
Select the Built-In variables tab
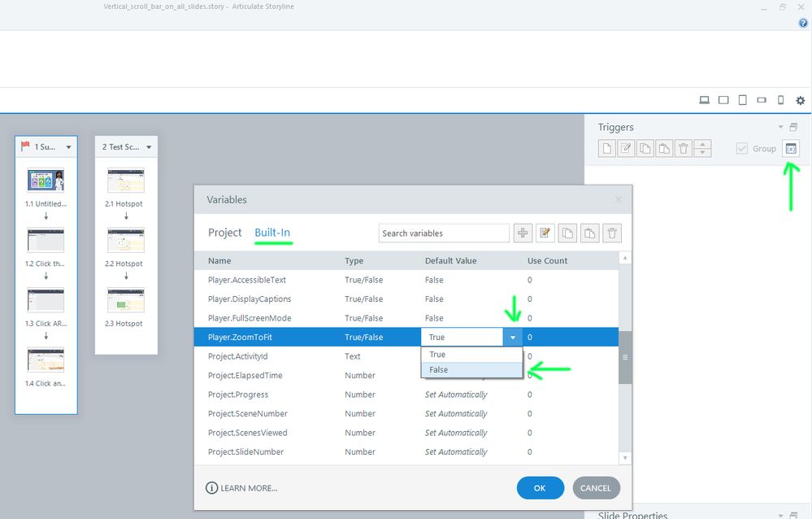pos(272,233)
